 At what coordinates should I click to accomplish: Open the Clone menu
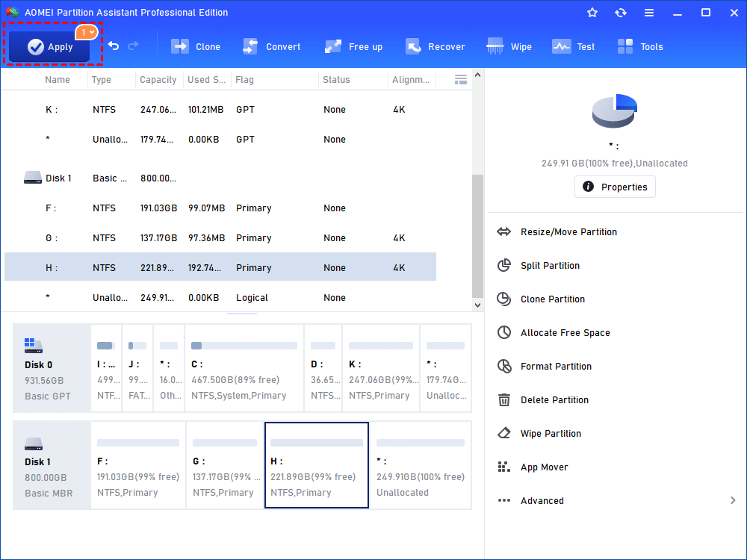196,46
